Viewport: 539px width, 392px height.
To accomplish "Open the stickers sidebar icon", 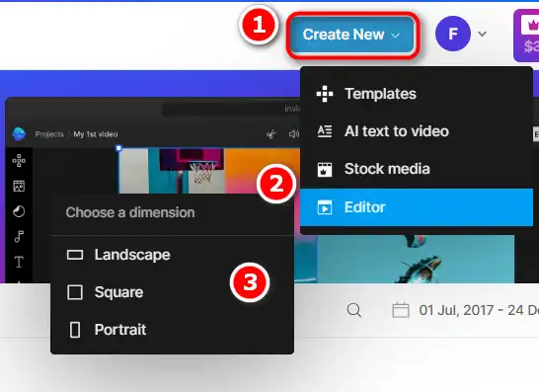I will (x=19, y=211).
